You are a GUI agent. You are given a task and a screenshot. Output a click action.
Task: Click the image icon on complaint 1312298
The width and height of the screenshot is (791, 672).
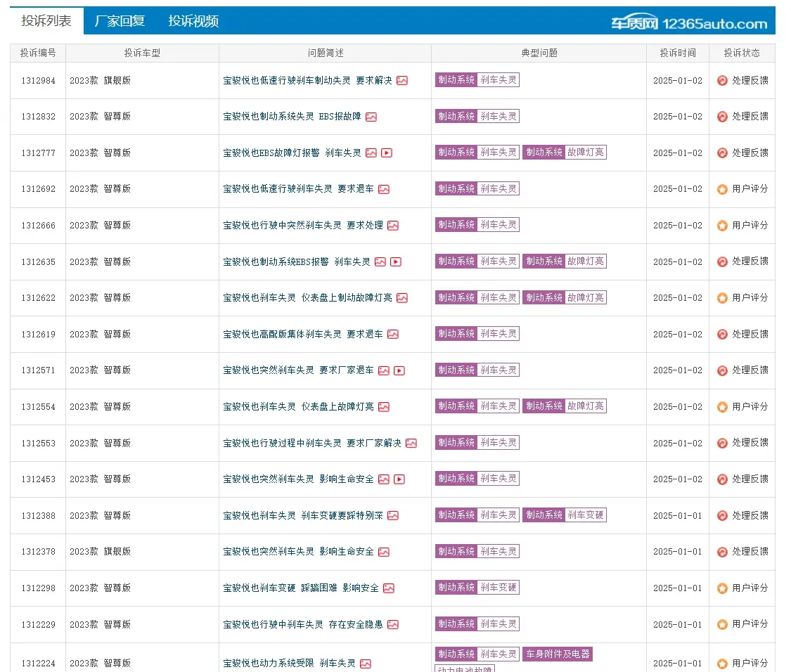[x=389, y=588]
